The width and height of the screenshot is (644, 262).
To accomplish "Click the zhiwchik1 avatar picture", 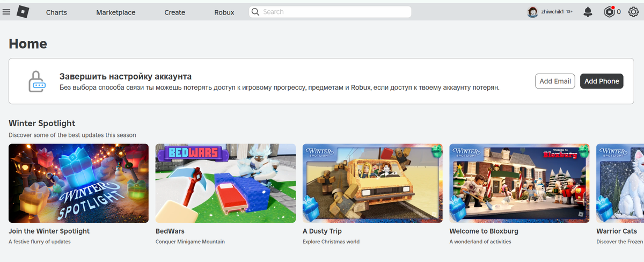I will (532, 12).
